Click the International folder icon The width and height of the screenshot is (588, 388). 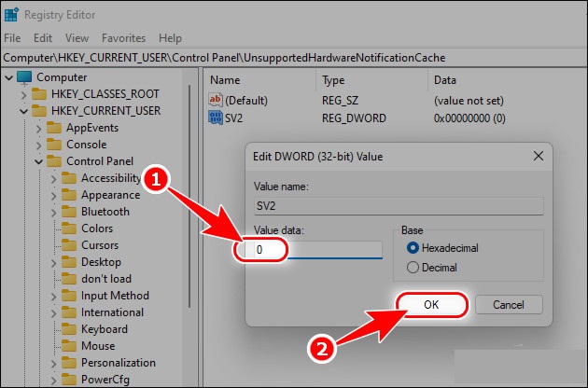click(69, 312)
